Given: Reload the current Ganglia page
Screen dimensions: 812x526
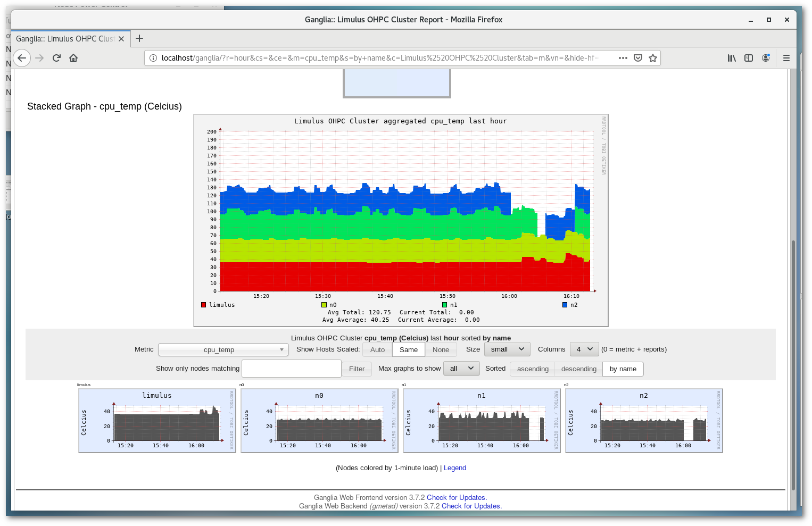Looking at the screenshot, I should pyautogui.click(x=56, y=58).
